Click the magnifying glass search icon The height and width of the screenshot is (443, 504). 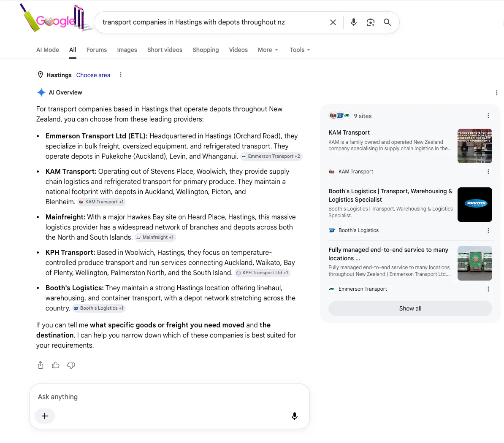pos(387,22)
